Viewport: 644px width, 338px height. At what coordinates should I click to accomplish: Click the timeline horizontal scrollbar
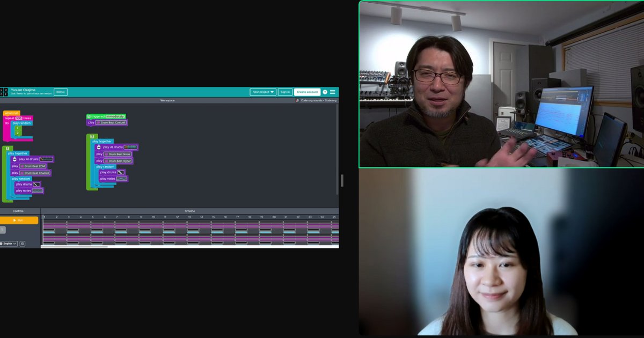coord(75,247)
